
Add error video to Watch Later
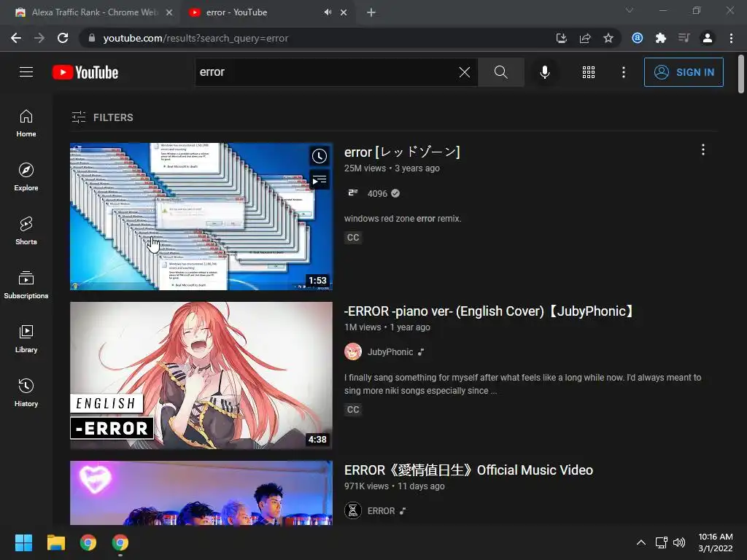(320, 156)
